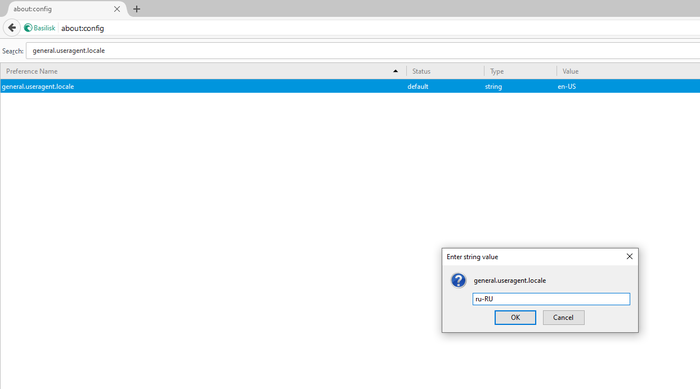Close the Enter string value dialog

[x=629, y=256]
